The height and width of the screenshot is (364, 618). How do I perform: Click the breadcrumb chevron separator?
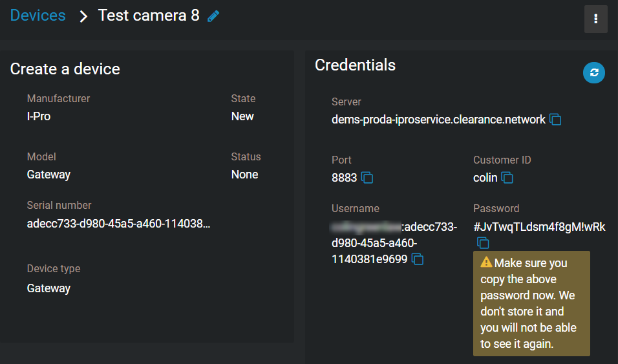(x=83, y=16)
